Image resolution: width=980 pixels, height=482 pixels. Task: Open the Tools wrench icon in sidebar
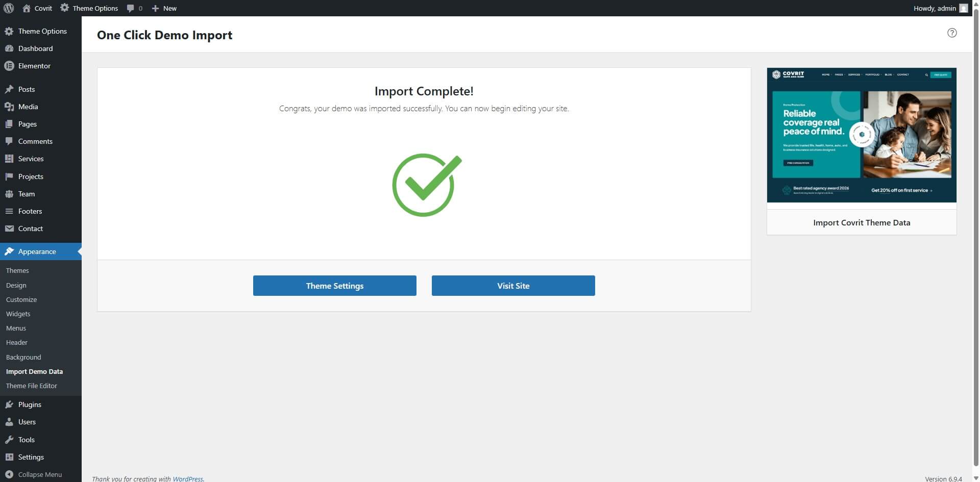tap(9, 440)
